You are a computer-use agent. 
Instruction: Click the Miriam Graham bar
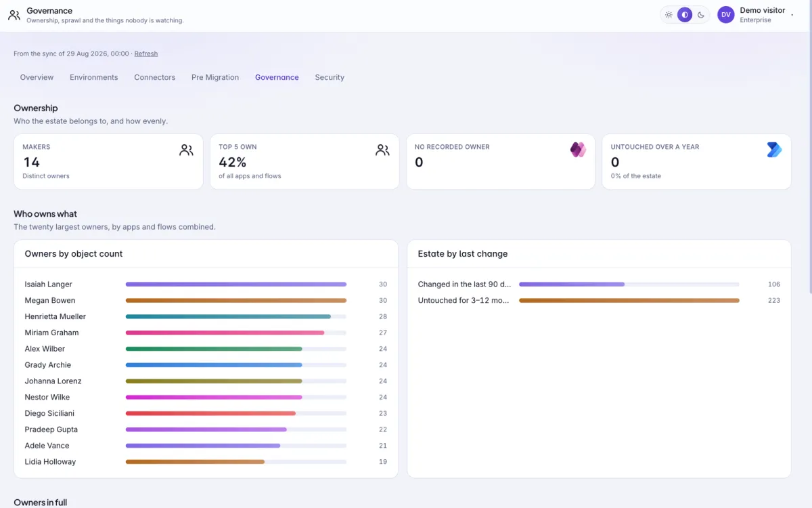pos(236,333)
